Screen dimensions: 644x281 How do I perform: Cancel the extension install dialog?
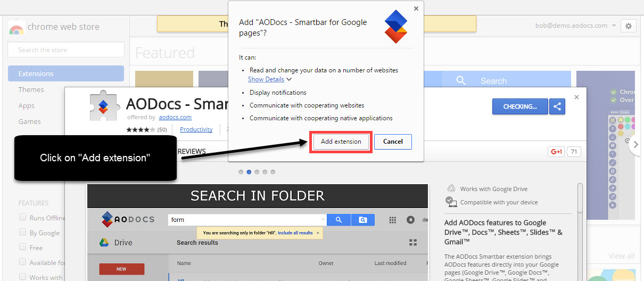point(393,142)
